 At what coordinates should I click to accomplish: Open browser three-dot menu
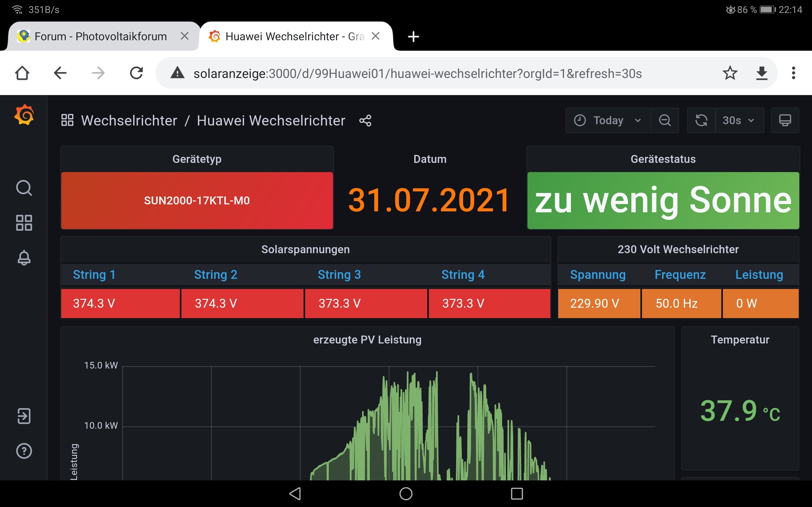793,73
